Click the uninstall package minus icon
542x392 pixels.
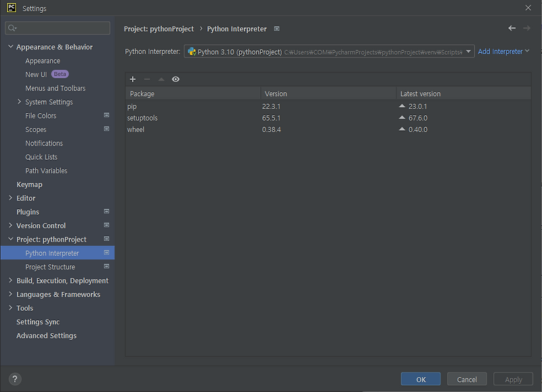pos(147,79)
